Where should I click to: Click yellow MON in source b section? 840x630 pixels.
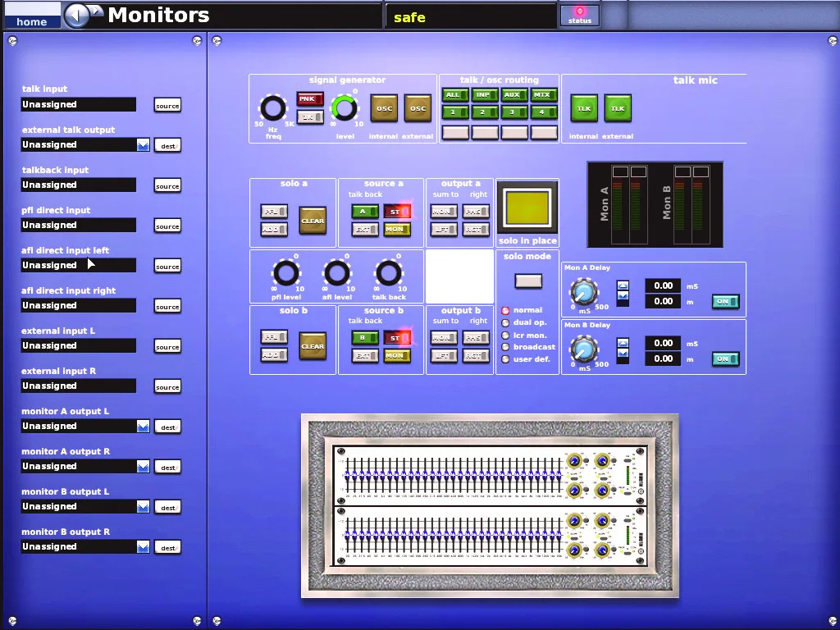pos(397,356)
